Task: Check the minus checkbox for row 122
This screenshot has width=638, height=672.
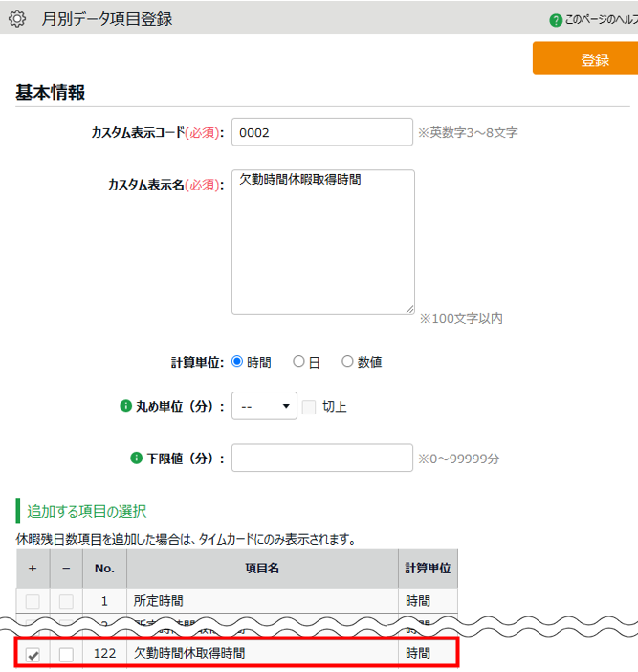Action: (x=66, y=654)
